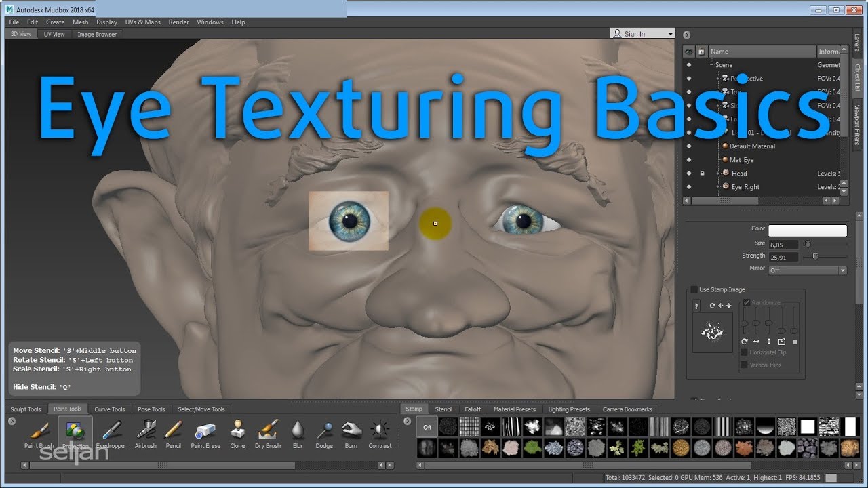
Task: Hide the Eye_Right object
Action: click(689, 187)
